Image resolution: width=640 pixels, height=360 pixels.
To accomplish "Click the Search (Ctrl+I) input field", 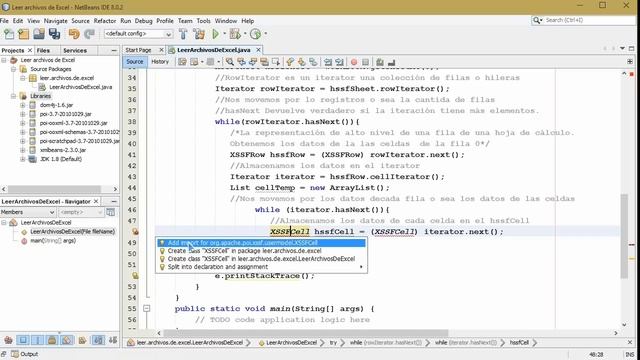I will (590, 20).
